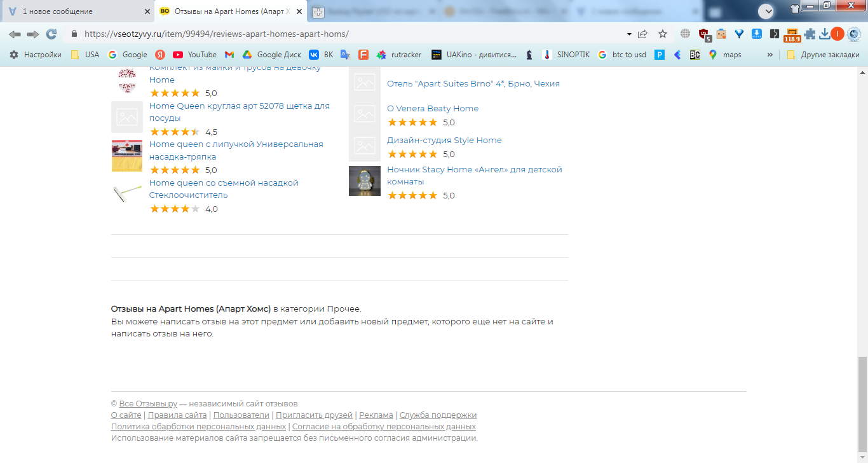Screen dimensions: 868x463
Task: Show the browser downloads icon
Action: 825,34
